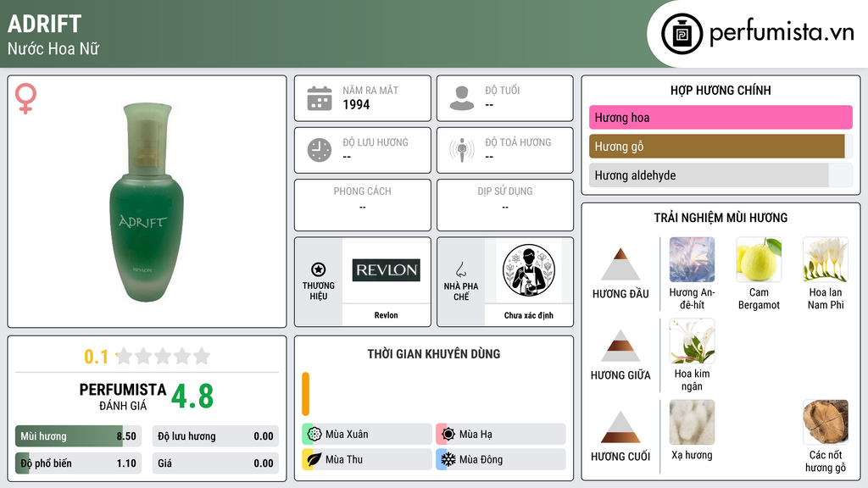Click the TRẢI NGHIỆM MÙI HƯƠNG heading

click(x=721, y=218)
